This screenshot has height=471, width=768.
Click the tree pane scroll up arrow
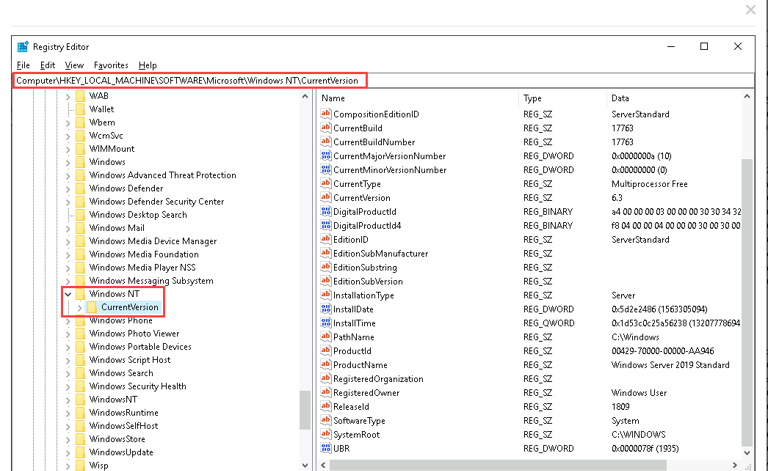305,96
